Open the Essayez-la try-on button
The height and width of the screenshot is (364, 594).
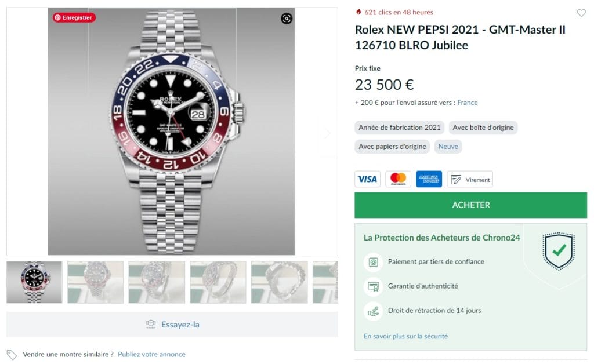(172, 325)
